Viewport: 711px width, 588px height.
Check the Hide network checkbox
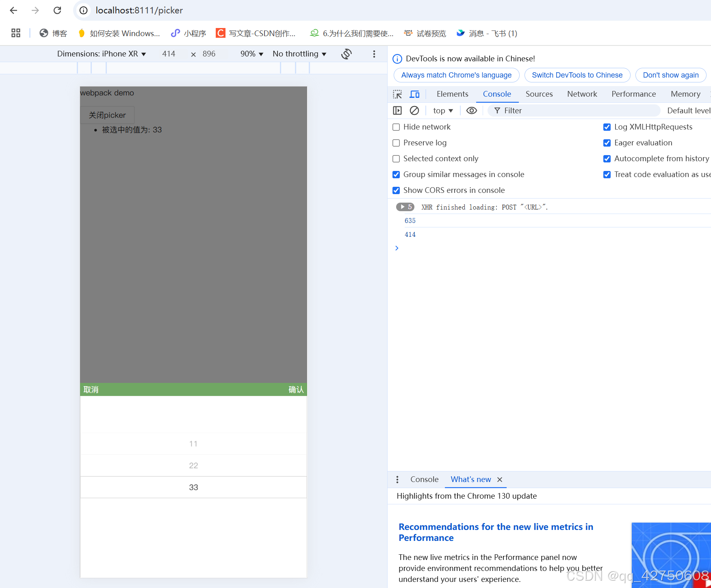pos(396,127)
